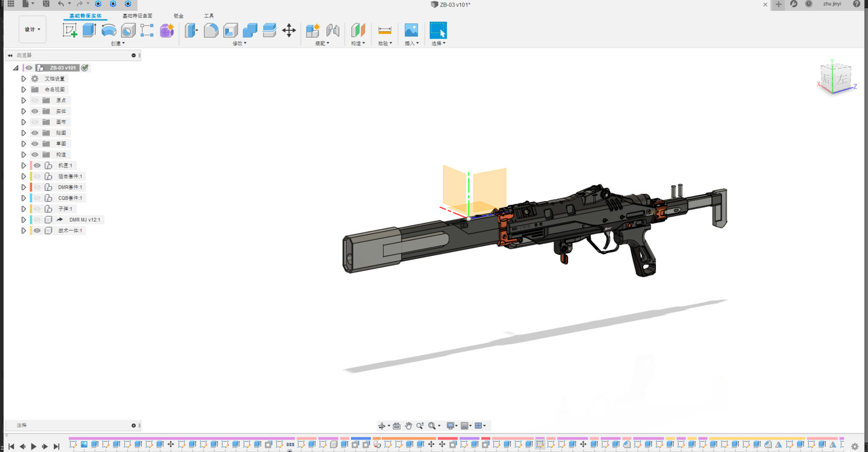Open the 修改 dropdown menu

point(239,43)
